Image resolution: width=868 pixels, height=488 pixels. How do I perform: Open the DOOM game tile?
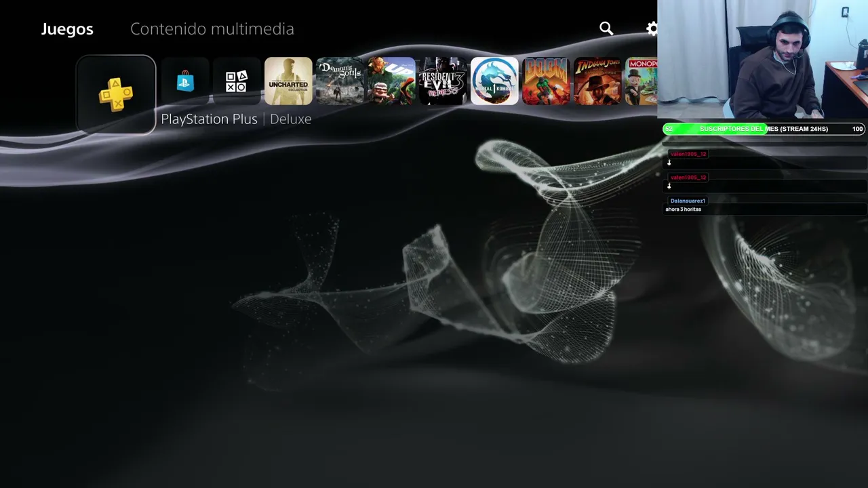point(546,81)
